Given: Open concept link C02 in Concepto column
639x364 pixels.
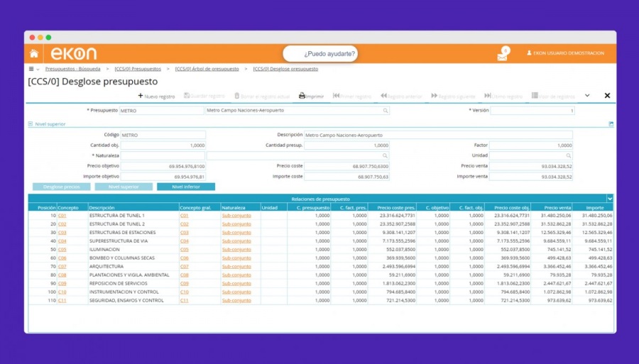Looking at the screenshot, I should [62, 224].
